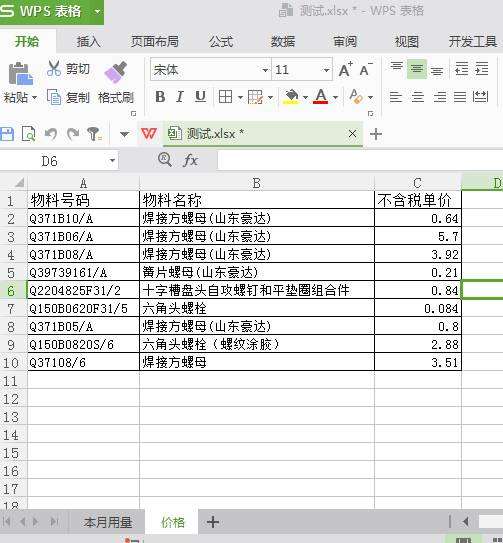
Task: Open the Paste options dropdown arrow
Action: click(34, 98)
